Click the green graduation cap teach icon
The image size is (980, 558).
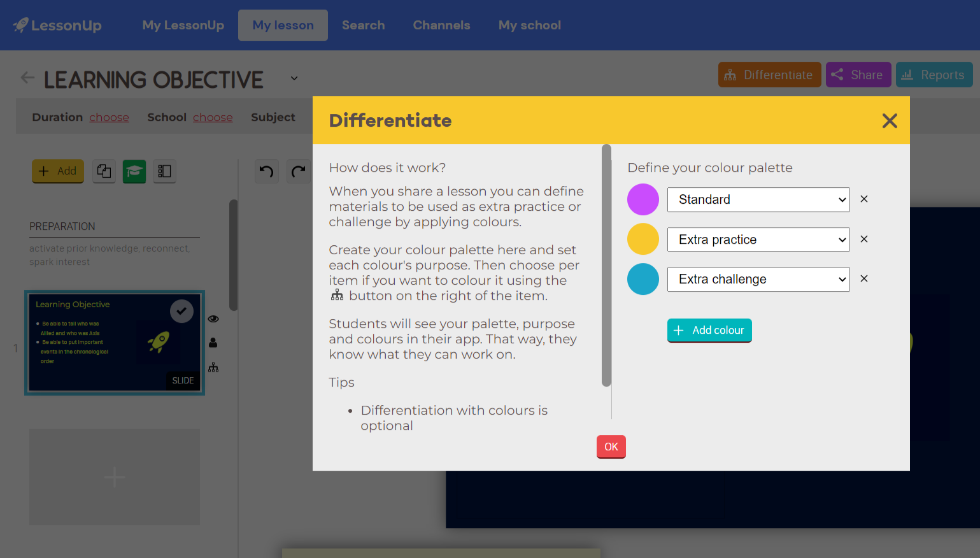tap(134, 171)
